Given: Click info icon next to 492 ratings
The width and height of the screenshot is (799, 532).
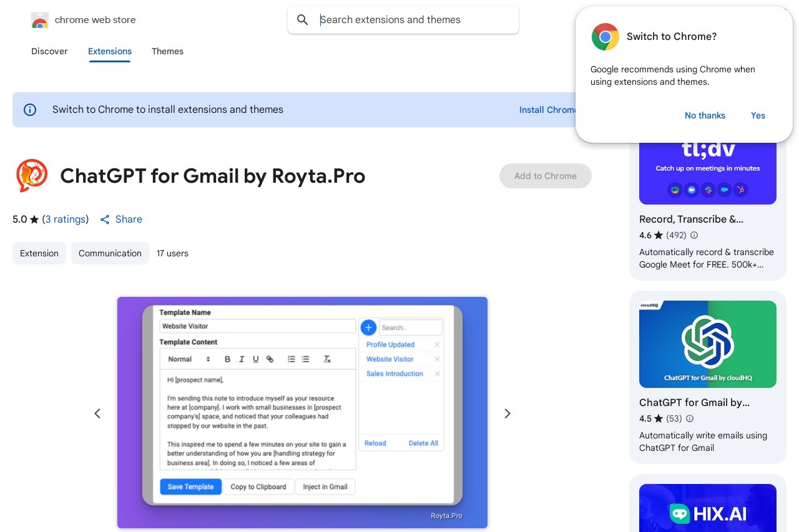Looking at the screenshot, I should click(x=694, y=235).
